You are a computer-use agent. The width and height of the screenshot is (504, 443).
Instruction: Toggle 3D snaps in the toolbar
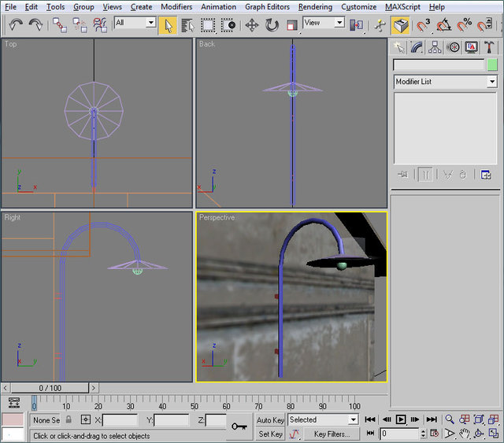423,24
